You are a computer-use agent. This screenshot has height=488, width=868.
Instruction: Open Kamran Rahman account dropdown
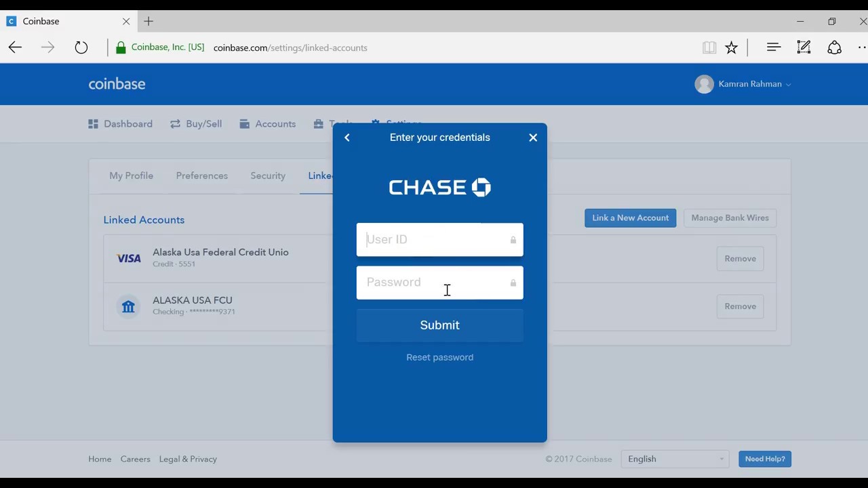click(x=755, y=84)
